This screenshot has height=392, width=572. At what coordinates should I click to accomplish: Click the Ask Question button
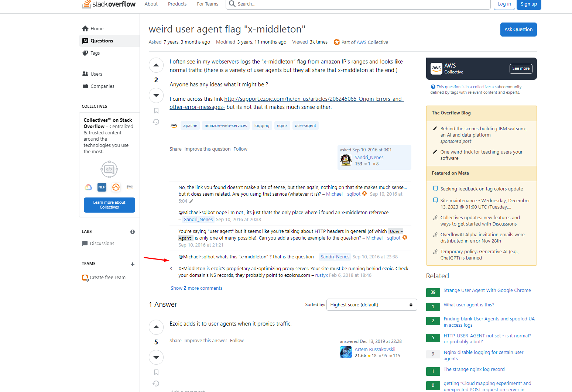(518, 30)
